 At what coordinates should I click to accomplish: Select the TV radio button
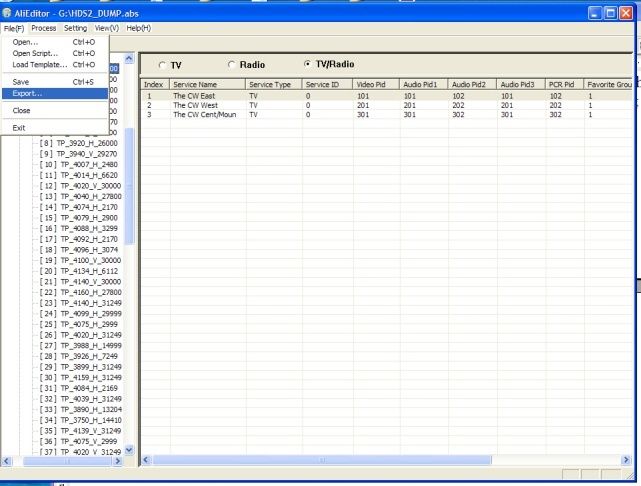point(162,65)
